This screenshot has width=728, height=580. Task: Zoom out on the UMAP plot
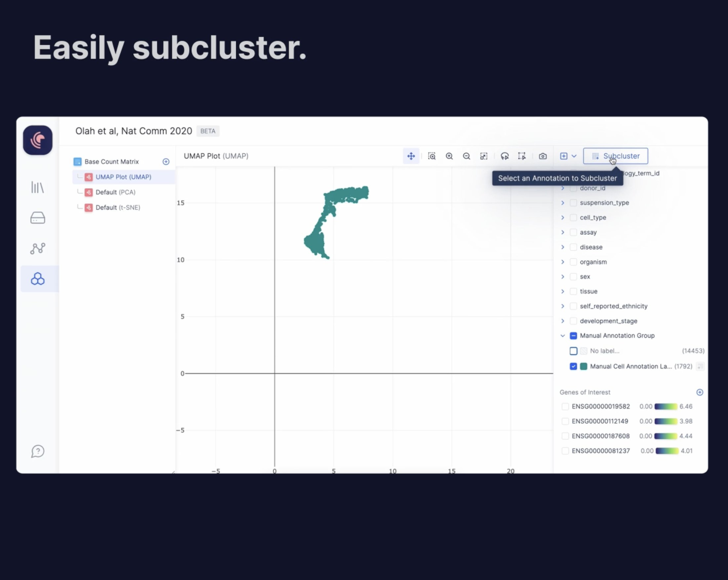466,156
